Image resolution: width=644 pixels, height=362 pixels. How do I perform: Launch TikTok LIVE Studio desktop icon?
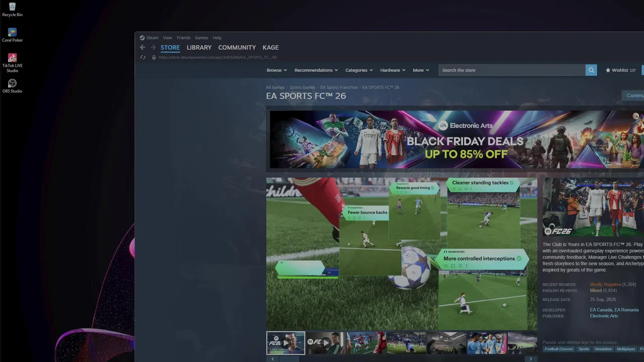click(x=12, y=63)
